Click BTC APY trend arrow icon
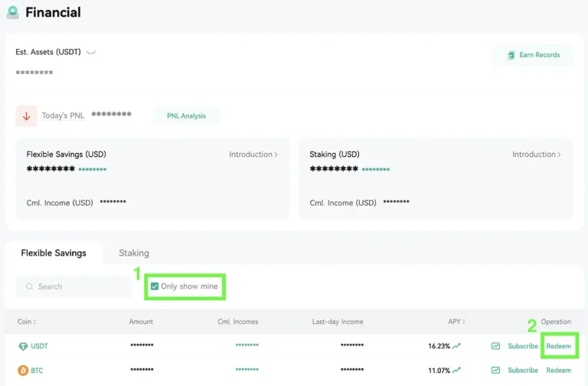Viewport: 588px width, 386px height. tap(456, 371)
